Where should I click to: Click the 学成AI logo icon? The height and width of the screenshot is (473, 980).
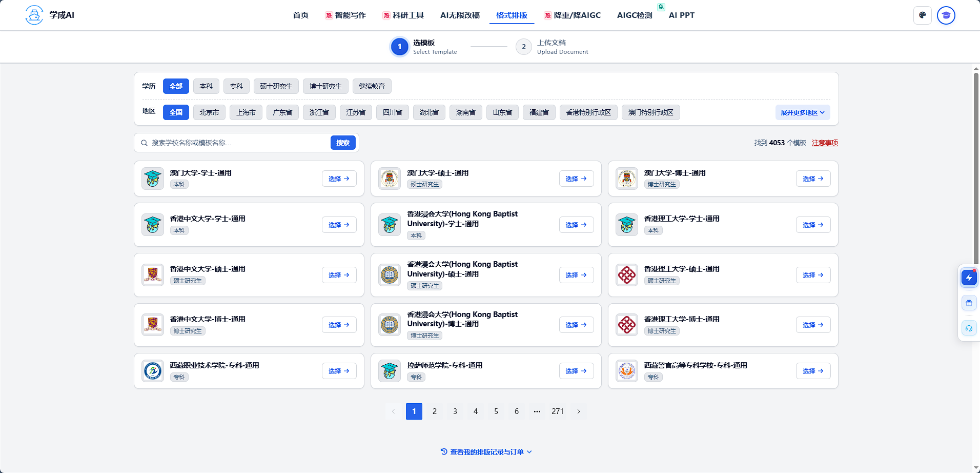[34, 15]
